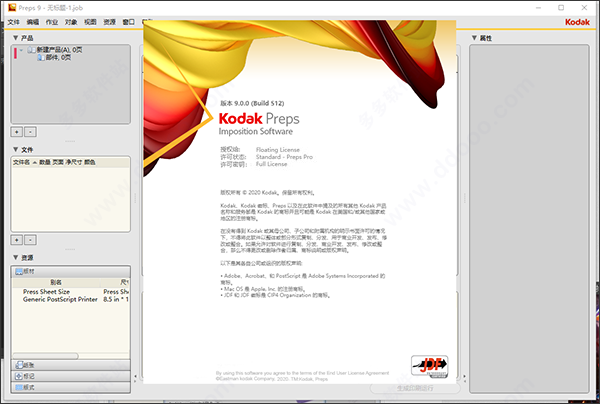The height and width of the screenshot is (404, 600).
Task: Click the resources list horizontal scrollbar
Action: pos(45,356)
